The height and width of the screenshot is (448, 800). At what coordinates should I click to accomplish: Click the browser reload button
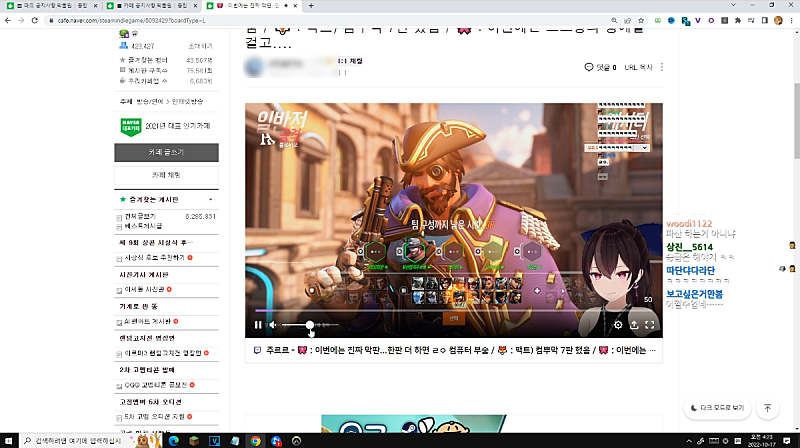[33, 19]
